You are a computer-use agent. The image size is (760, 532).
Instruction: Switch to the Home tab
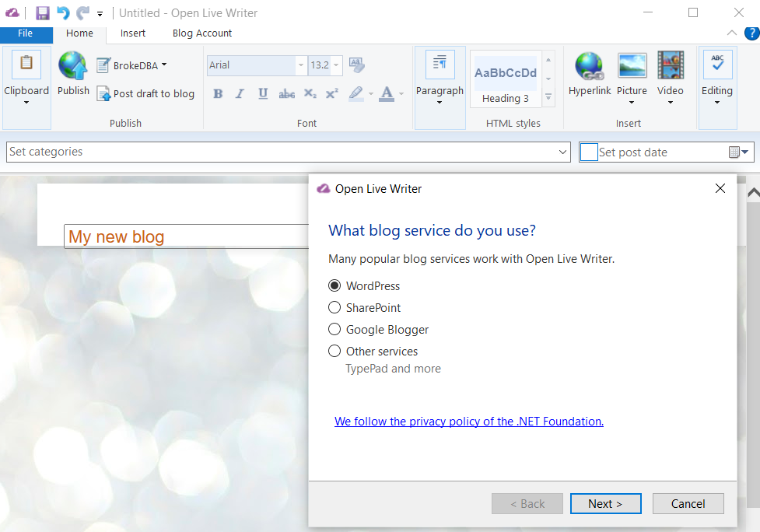pyautogui.click(x=79, y=33)
